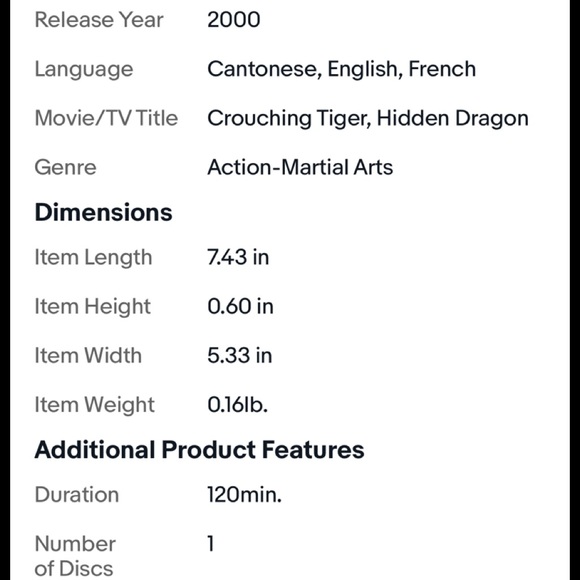Click the 5.33 in width value
Screen dimensions: 580x580
(x=240, y=355)
